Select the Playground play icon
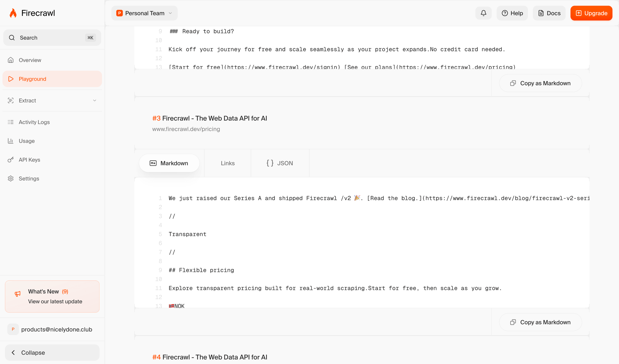 [x=11, y=79]
